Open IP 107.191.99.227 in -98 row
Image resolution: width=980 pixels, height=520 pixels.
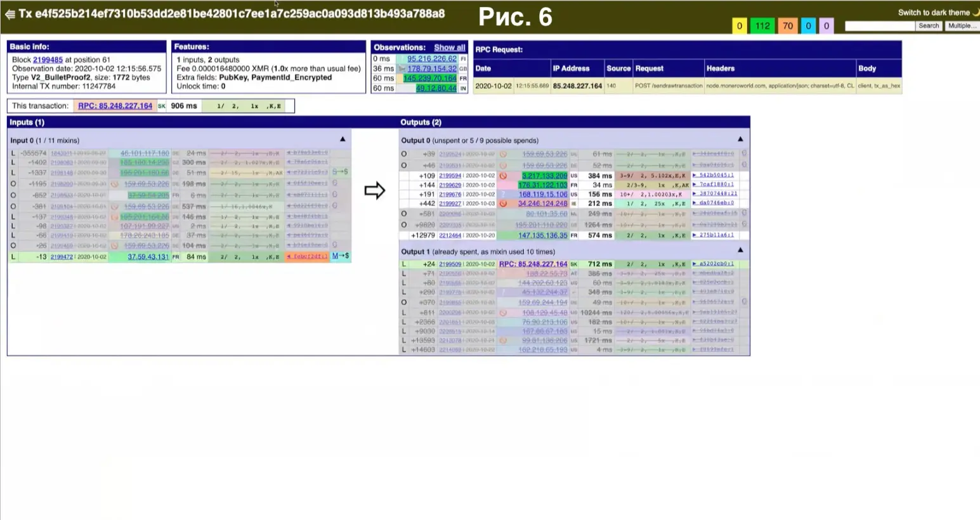point(145,226)
